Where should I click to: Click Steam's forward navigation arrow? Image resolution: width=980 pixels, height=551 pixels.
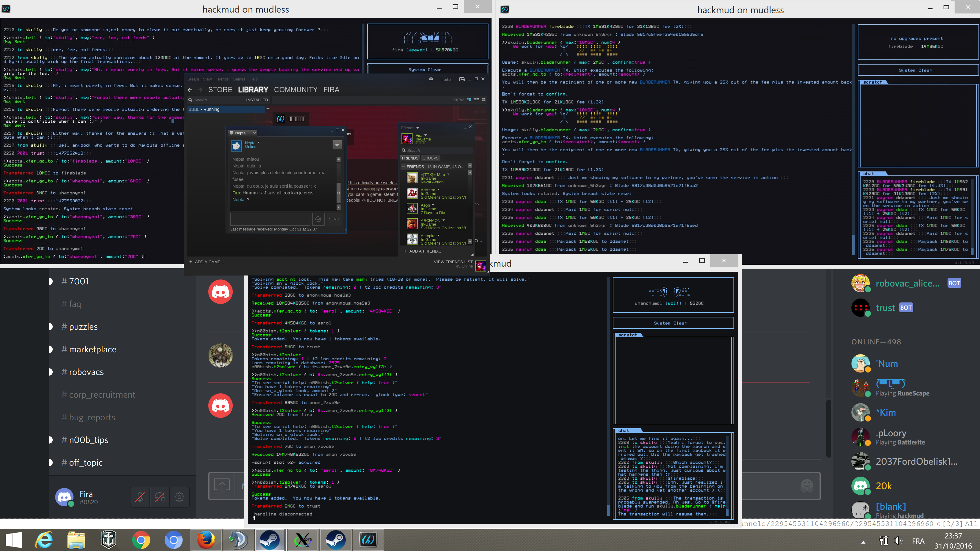point(200,90)
